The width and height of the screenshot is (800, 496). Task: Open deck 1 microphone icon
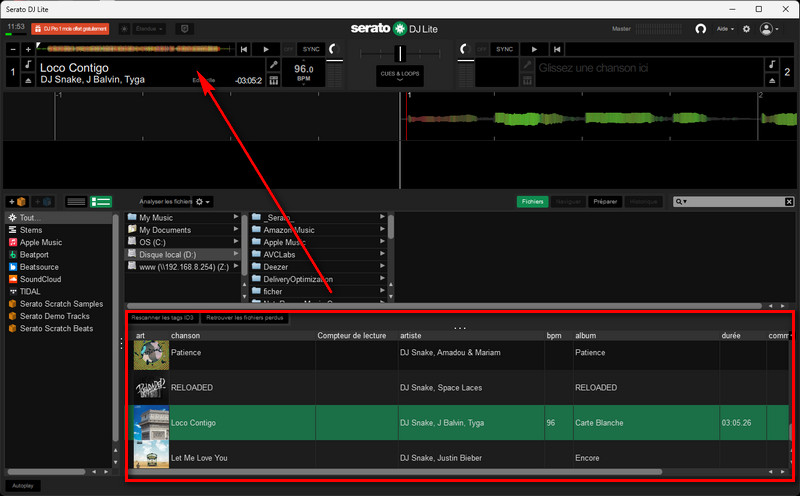click(273, 64)
